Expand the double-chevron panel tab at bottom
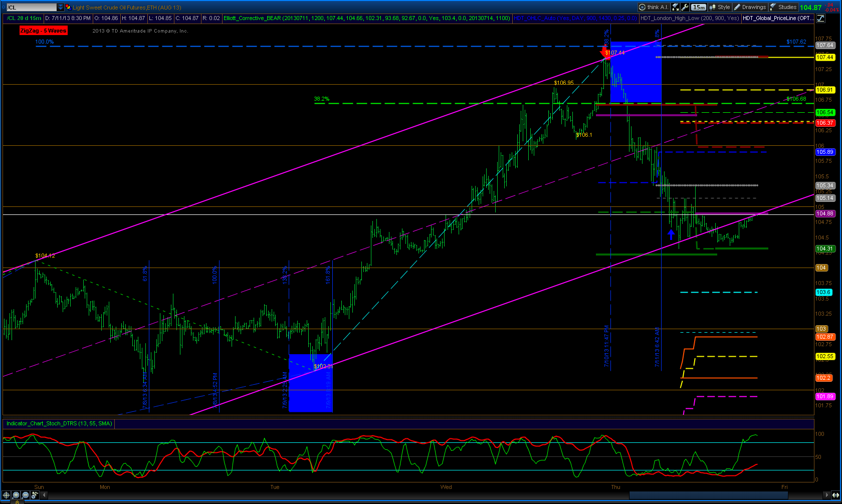The image size is (842, 504). [x=17, y=501]
